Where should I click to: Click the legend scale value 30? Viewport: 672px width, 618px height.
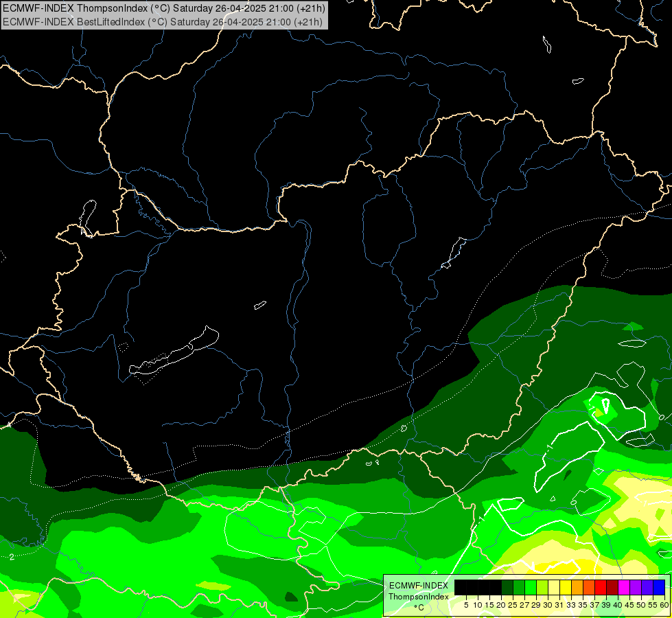click(x=548, y=605)
